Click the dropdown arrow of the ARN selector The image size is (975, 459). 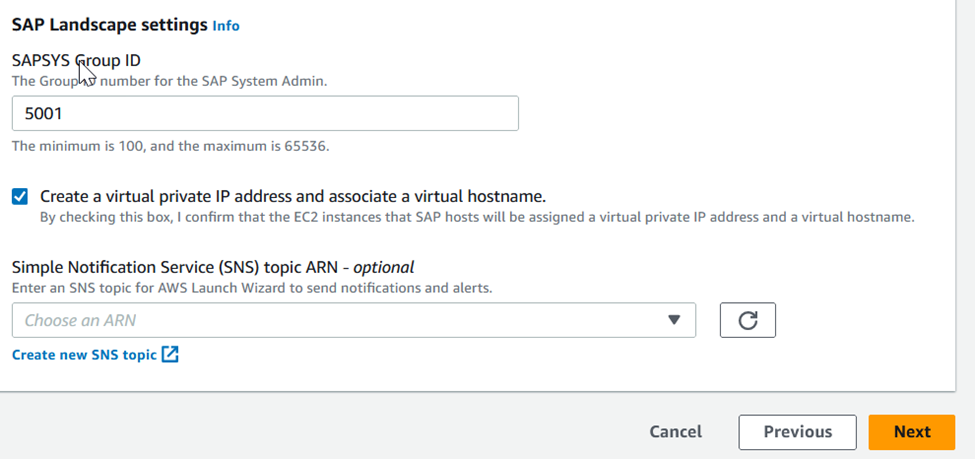[674, 320]
